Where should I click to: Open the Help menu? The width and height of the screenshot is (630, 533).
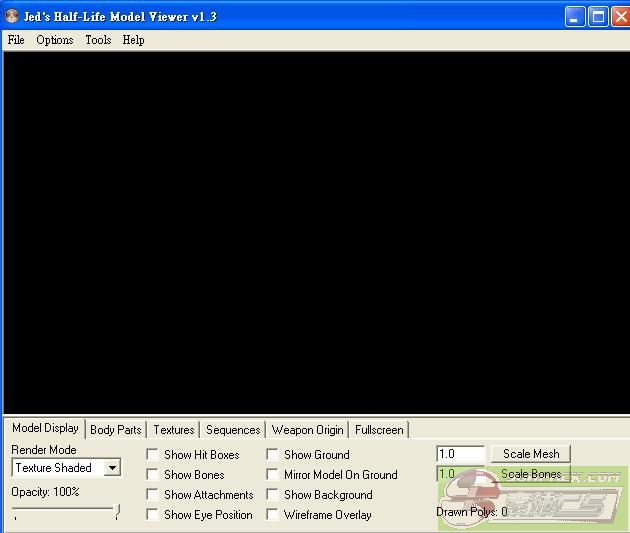pos(133,40)
